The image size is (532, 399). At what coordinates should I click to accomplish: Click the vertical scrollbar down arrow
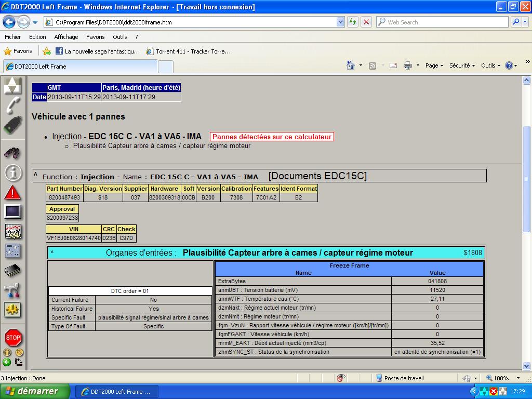click(527, 366)
